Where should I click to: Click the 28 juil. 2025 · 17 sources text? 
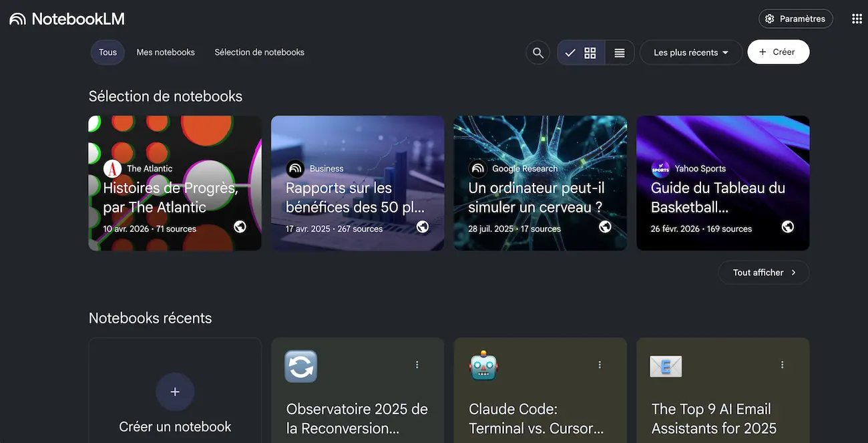coord(514,229)
